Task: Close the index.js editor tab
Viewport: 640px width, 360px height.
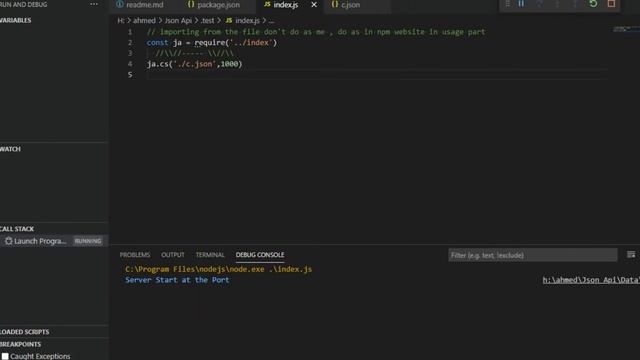Action: coord(314,4)
